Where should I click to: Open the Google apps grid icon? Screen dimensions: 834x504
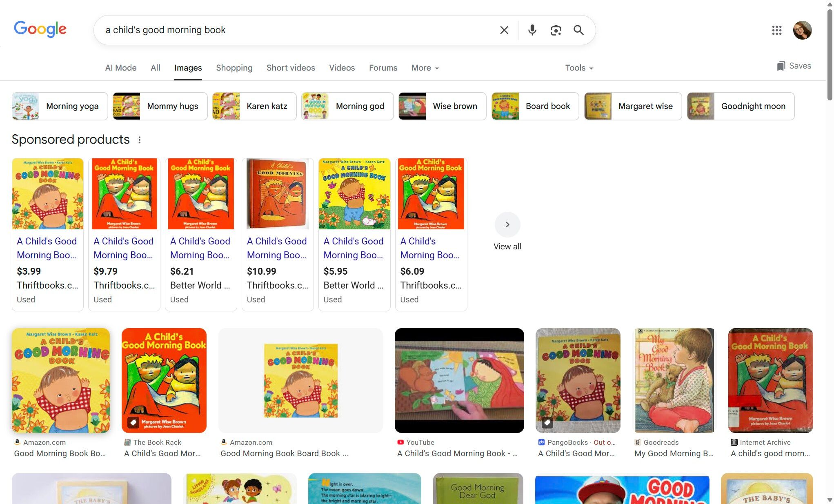(x=776, y=30)
